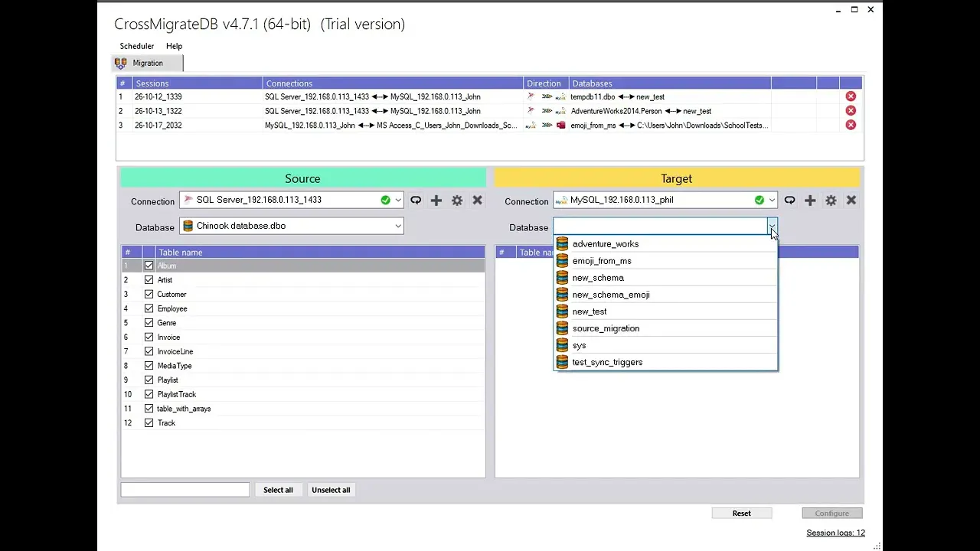Expand the Source connection dropdown
Screen dimensions: 980x551
(x=398, y=200)
